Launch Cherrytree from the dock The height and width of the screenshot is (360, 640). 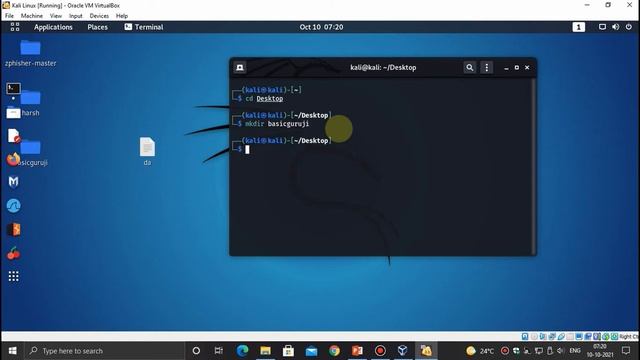click(x=13, y=253)
